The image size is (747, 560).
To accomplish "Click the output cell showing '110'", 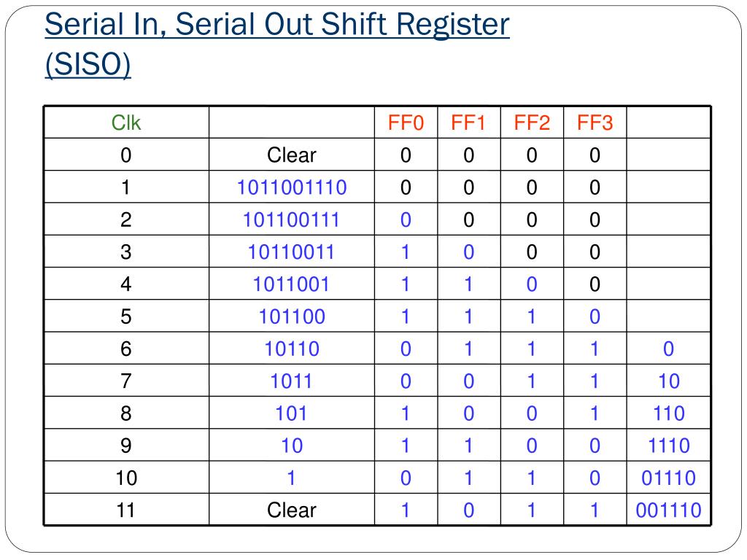I will tap(668, 413).
